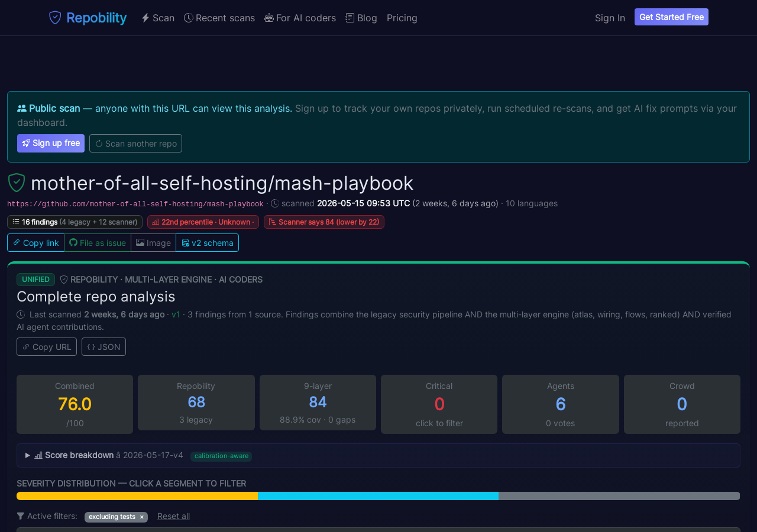Click the Sign up free button

tap(51, 143)
